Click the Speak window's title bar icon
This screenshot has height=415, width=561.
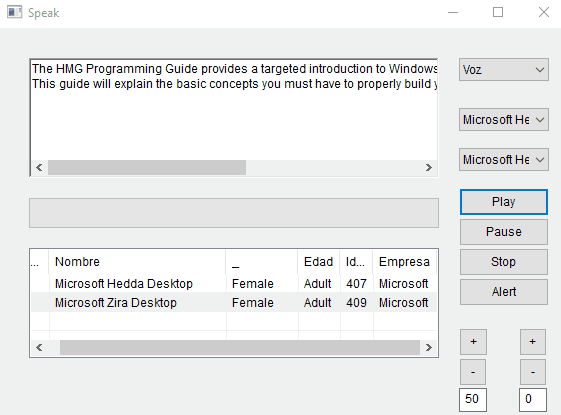coord(15,12)
